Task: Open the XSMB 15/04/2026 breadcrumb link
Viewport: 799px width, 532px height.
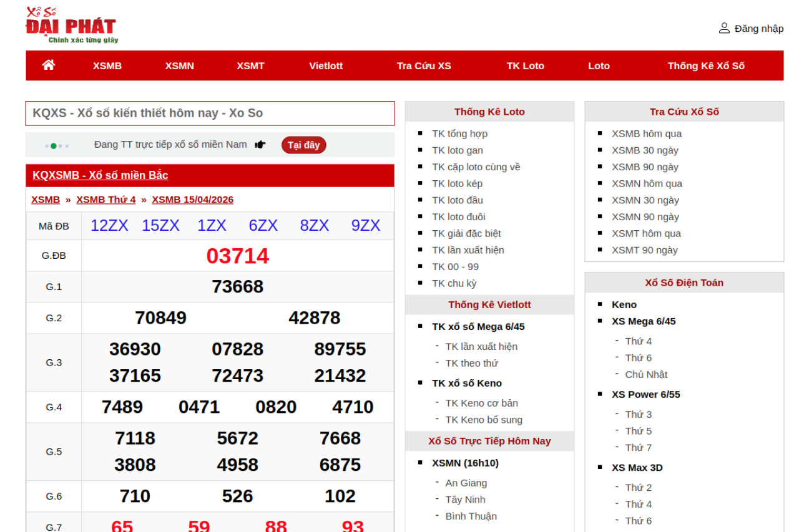Action: [192, 200]
